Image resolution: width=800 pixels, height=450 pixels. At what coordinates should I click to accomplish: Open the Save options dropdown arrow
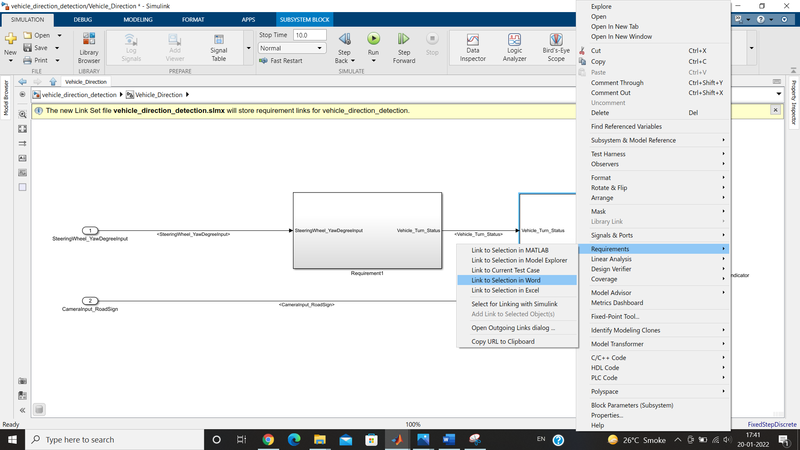coord(57,48)
